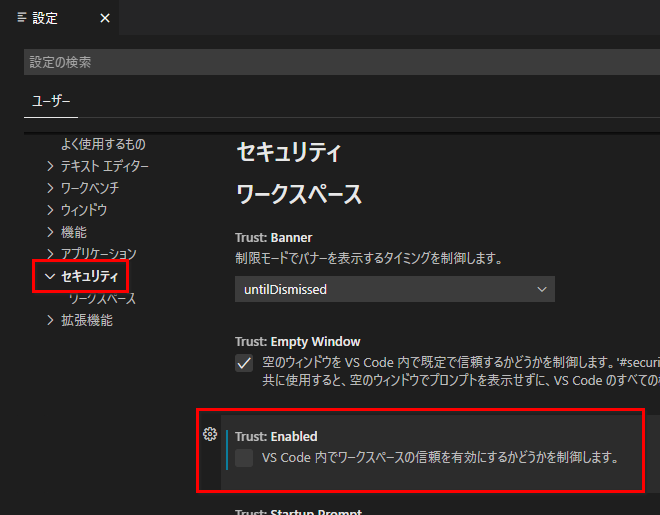Select ワークベンチ in the tree
The height and width of the screenshot is (515, 660).
point(90,188)
